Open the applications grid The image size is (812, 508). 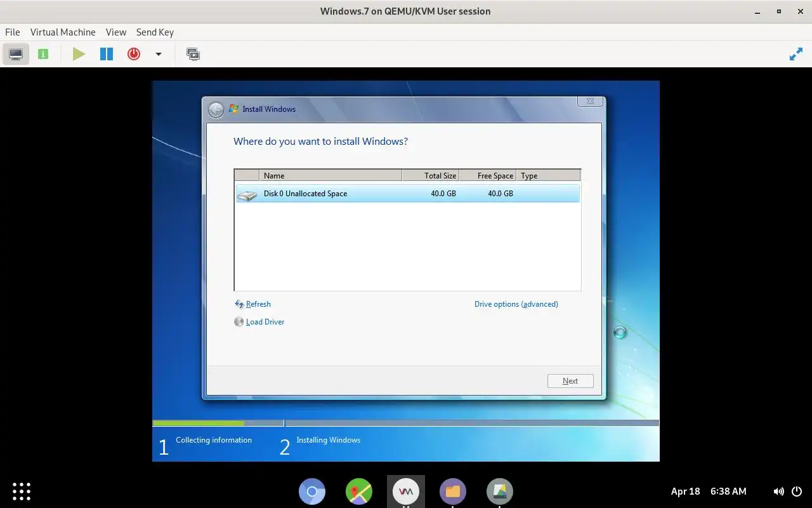[x=22, y=491]
